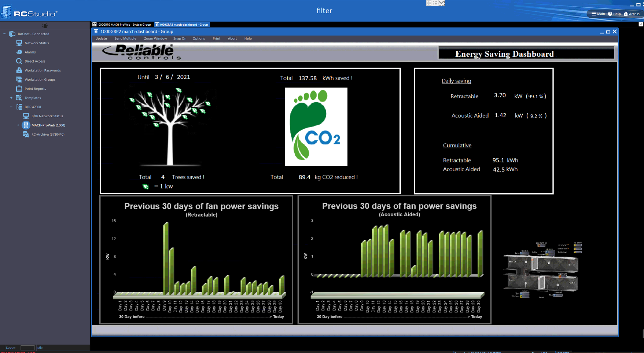
Task: Click the BACnet Connected root icon
Action: click(x=12, y=34)
